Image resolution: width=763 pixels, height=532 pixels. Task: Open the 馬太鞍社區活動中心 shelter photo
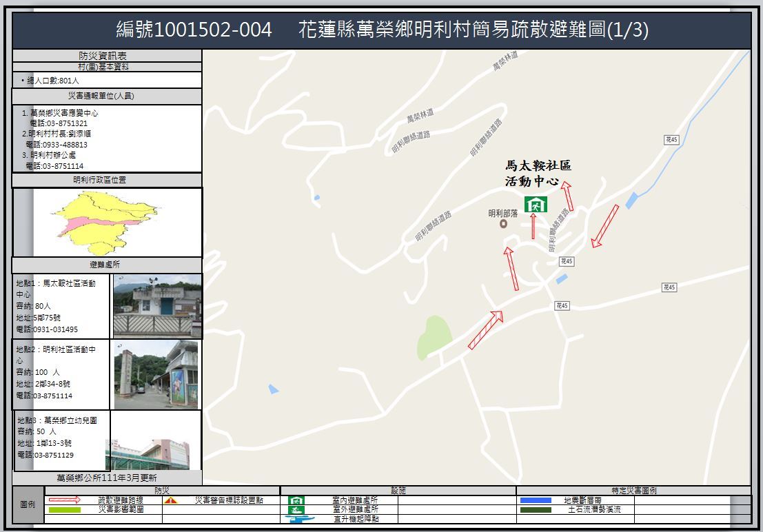pyautogui.click(x=157, y=306)
